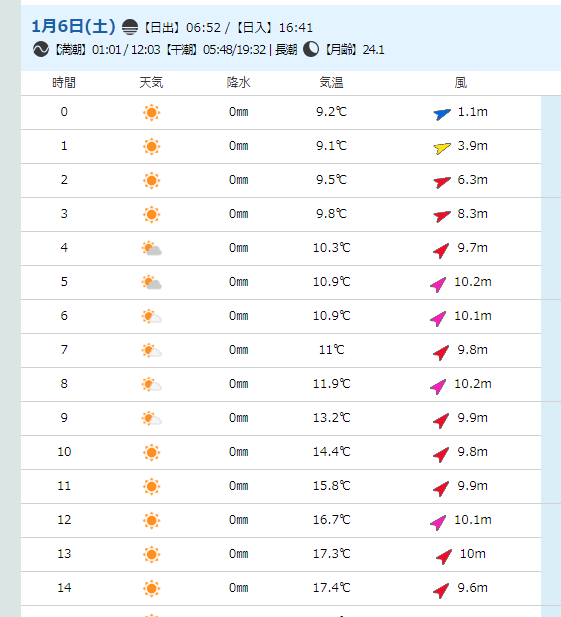
Task: Click the sunny icon for hour 13
Action: (151, 554)
